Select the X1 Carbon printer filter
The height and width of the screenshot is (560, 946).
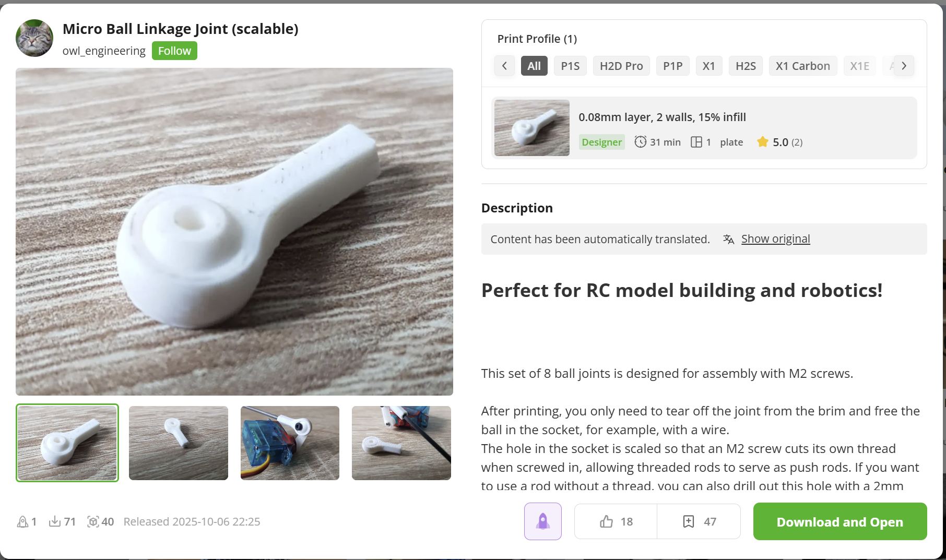coord(802,66)
